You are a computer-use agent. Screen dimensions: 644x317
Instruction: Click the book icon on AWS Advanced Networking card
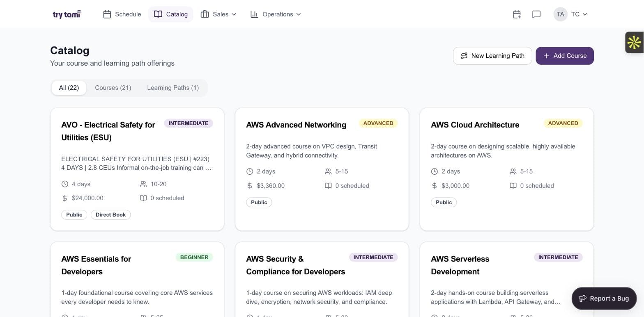click(328, 186)
